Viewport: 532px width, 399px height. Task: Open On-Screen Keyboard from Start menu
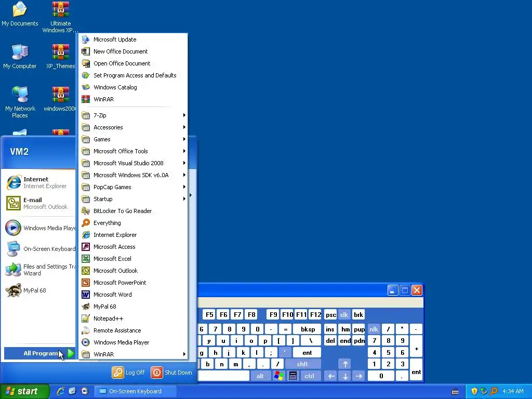tap(39, 249)
